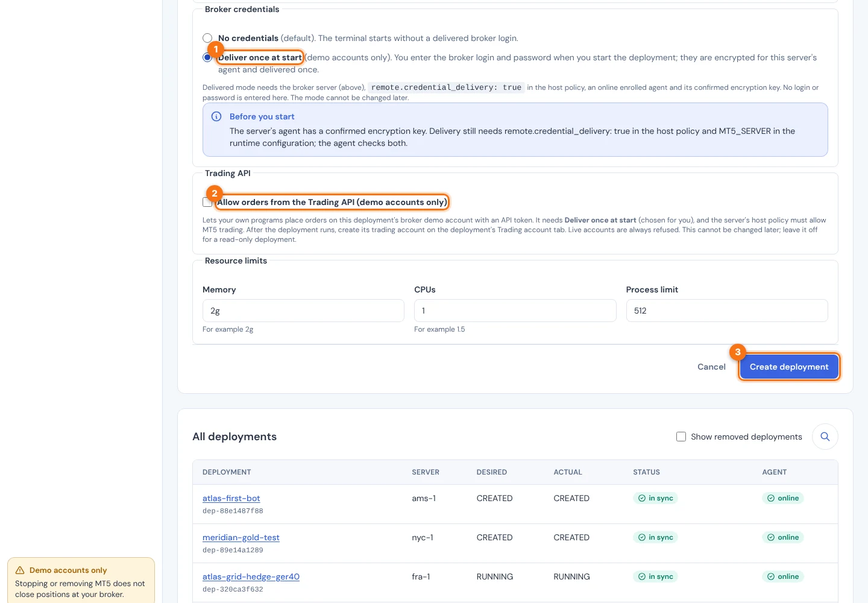868x603 pixels.
Task: Focus the CPUs input field
Action: point(515,311)
